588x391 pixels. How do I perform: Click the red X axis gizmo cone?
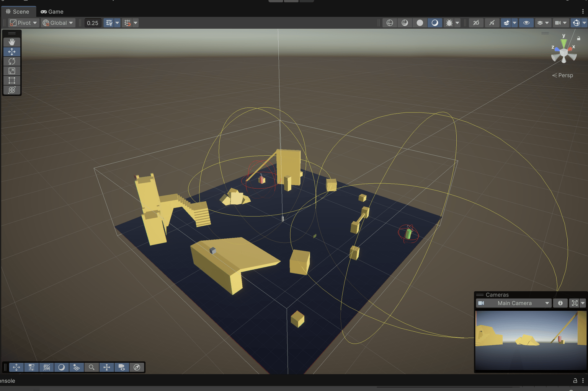(x=570, y=49)
